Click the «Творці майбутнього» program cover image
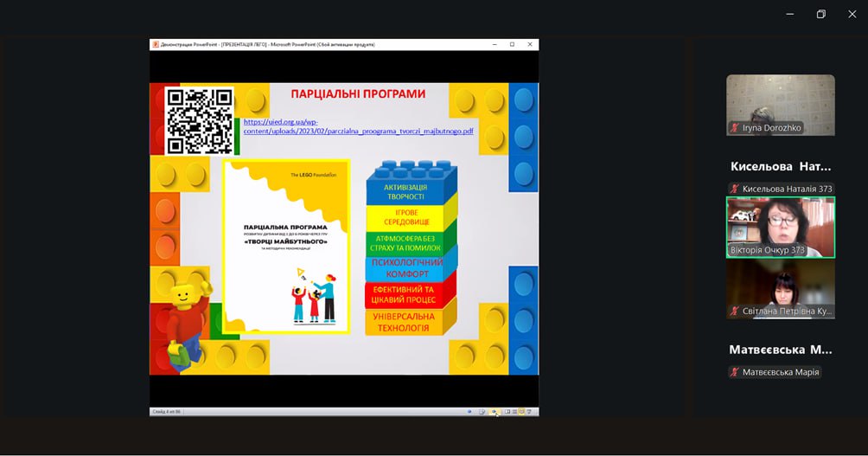This screenshot has height=456, width=868. point(286,246)
